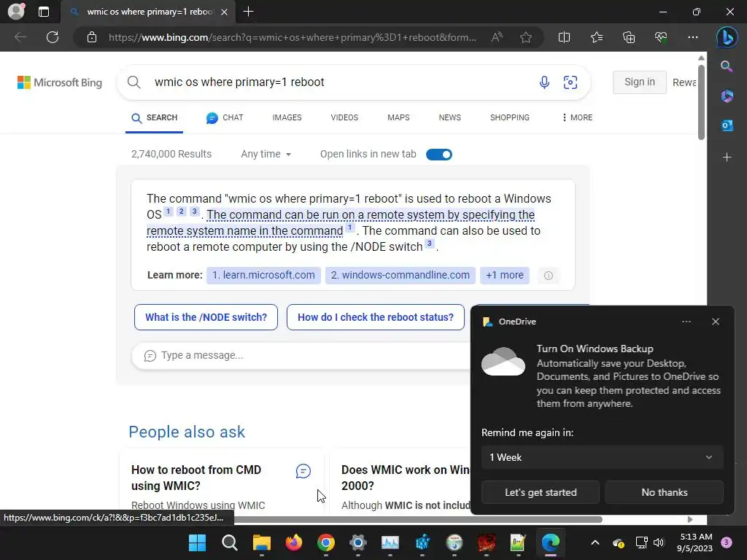Click the page vertical scrollbar
The width and height of the screenshot is (747, 560).
pos(701,104)
